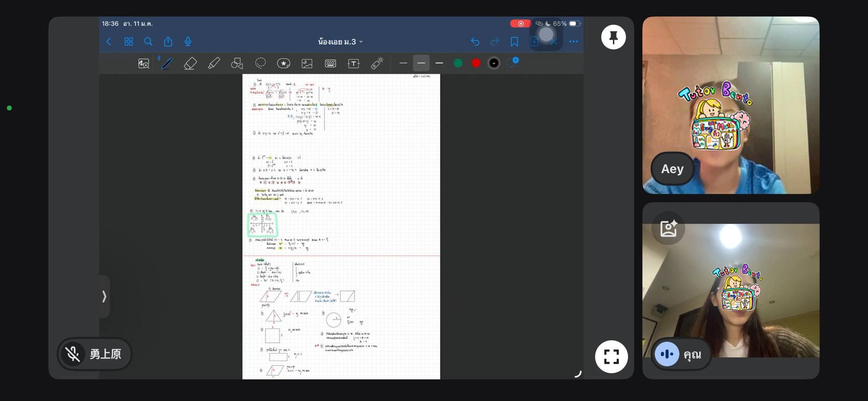Choose the red pen color

pyautogui.click(x=476, y=63)
